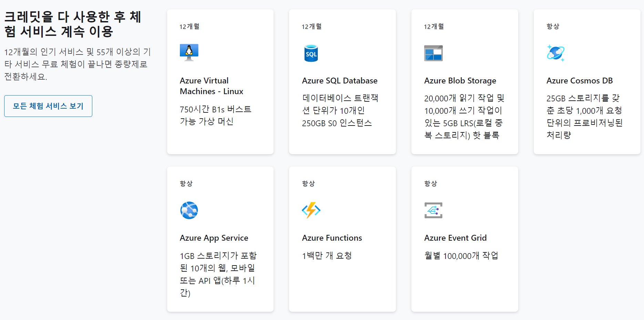The image size is (644, 320).
Task: Click the 항상 label on the Event Grid card
Action: point(431,184)
